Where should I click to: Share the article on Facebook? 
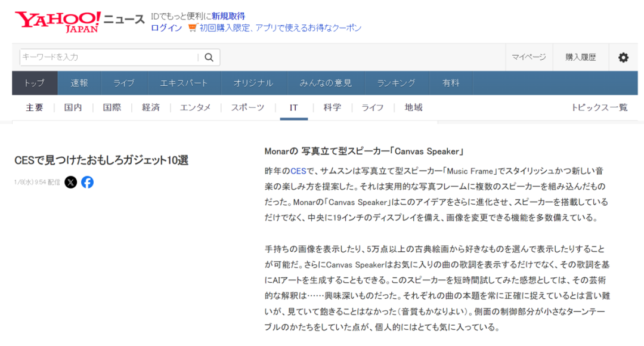coord(87,183)
